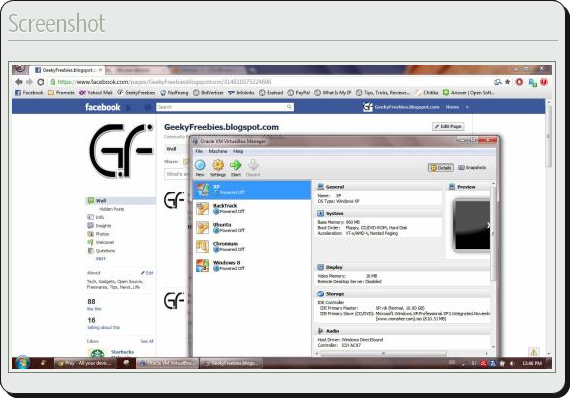The width and height of the screenshot is (570, 398).
Task: Open the Wall tab on Facebook page
Action: point(171,149)
